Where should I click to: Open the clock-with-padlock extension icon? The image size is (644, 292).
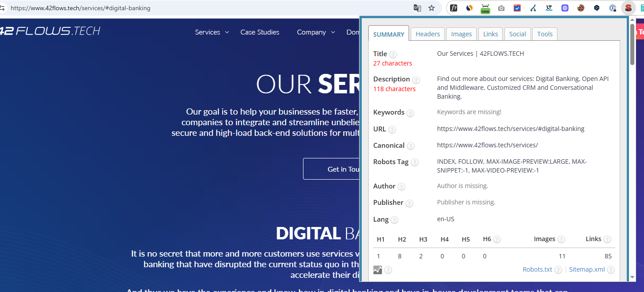613,8
